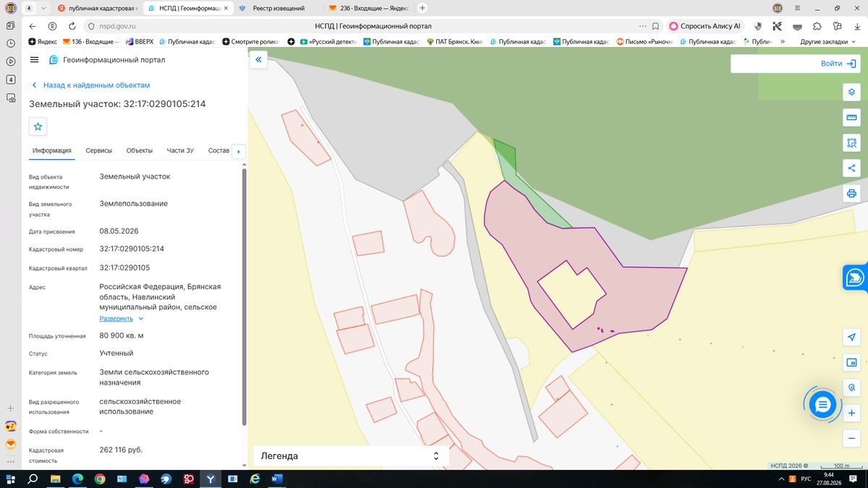This screenshot has width=868, height=488.
Task: Open the hamburger menu of Геоинформационный портал
Action: [x=34, y=60]
